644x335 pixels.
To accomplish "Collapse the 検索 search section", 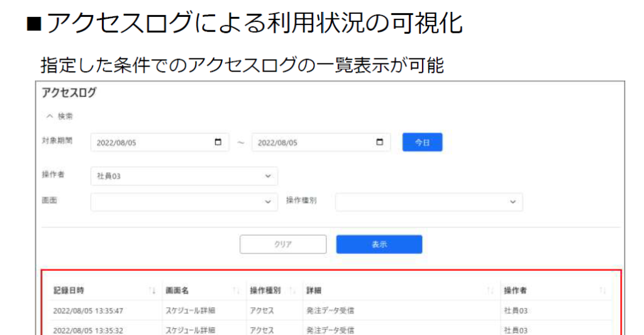I will click(58, 116).
